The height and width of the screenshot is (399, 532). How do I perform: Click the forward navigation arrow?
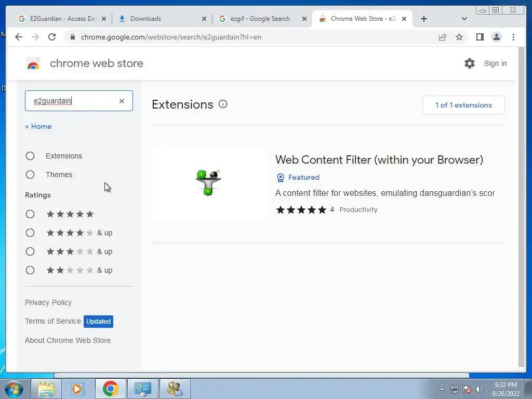point(35,37)
